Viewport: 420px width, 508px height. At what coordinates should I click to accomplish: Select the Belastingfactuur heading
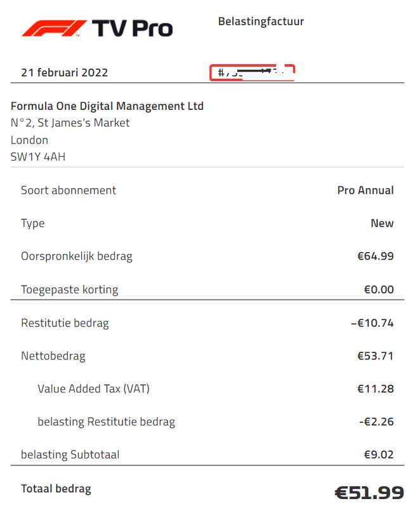pyautogui.click(x=261, y=22)
